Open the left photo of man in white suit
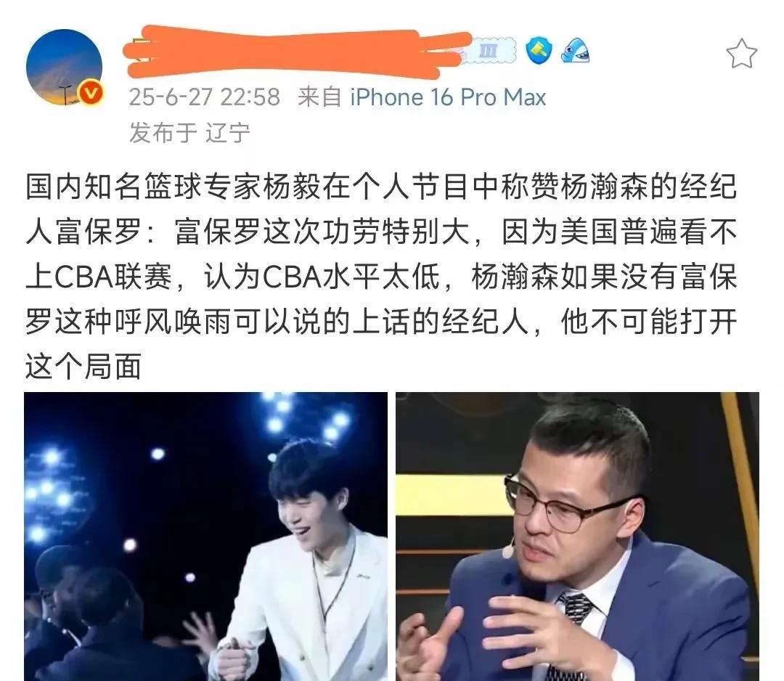 point(205,537)
